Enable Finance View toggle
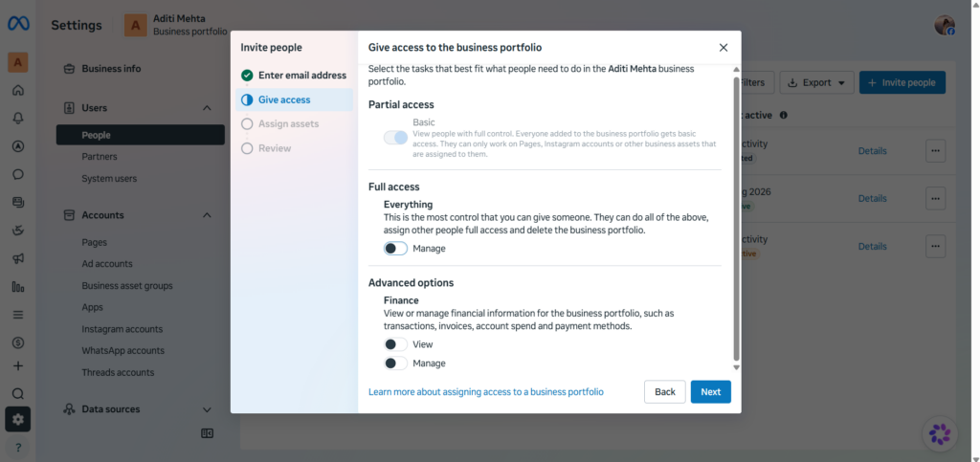The width and height of the screenshot is (980, 462). pyautogui.click(x=395, y=344)
